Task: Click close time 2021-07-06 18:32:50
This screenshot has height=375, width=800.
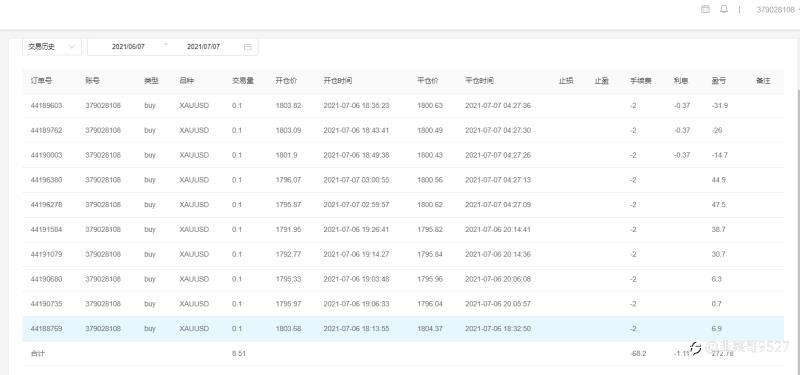Action: click(x=498, y=329)
